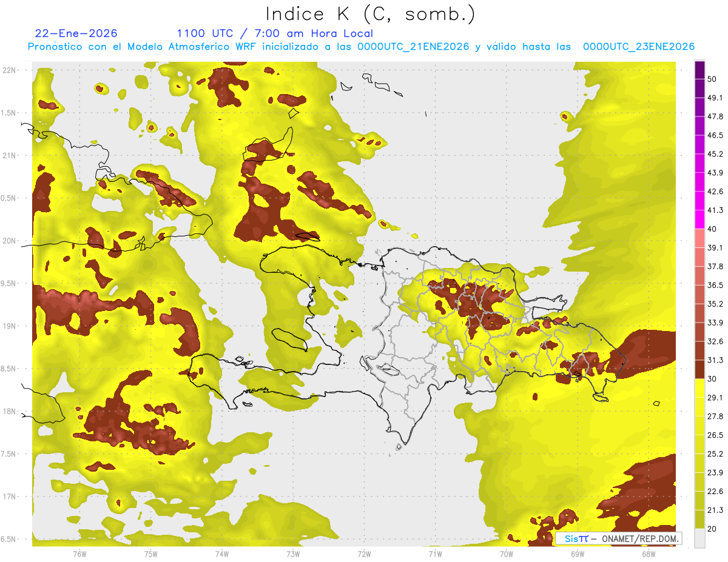The image size is (728, 562).
Task: Click the colorbar value "49.1"
Action: coord(715,98)
